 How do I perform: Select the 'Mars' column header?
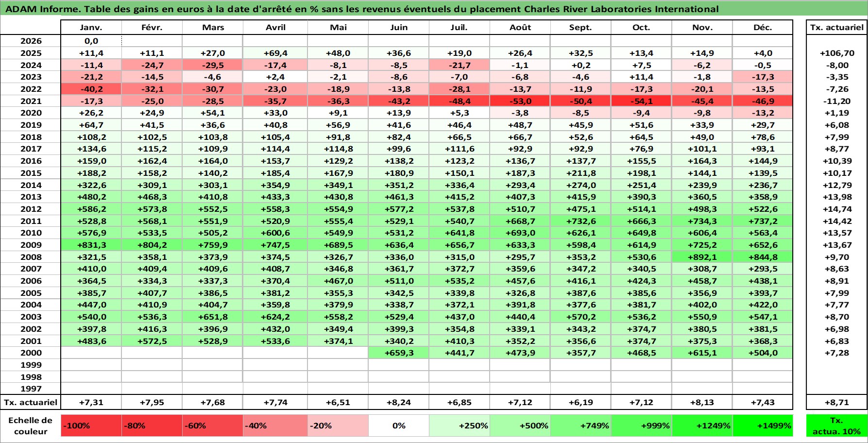tap(213, 27)
